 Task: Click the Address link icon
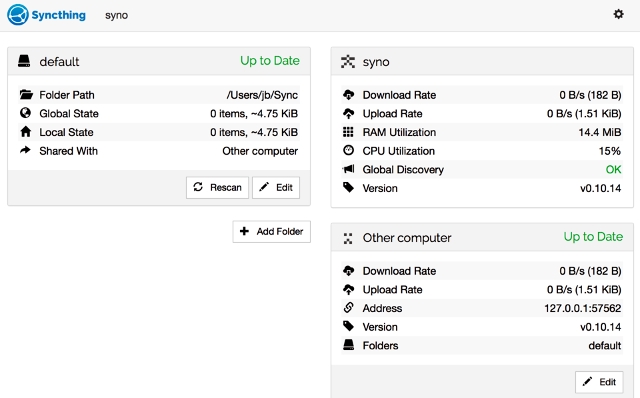click(348, 307)
